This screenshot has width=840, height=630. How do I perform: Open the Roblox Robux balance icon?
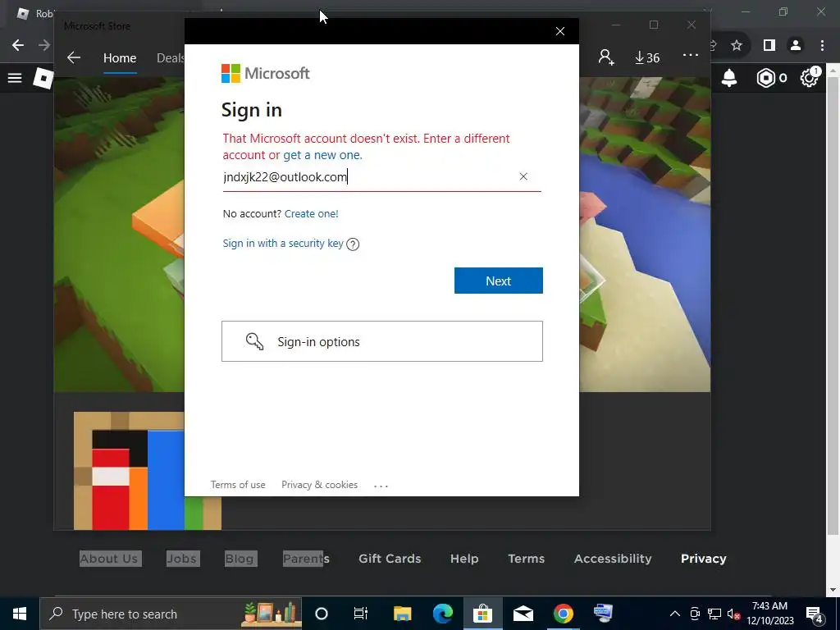tap(766, 78)
